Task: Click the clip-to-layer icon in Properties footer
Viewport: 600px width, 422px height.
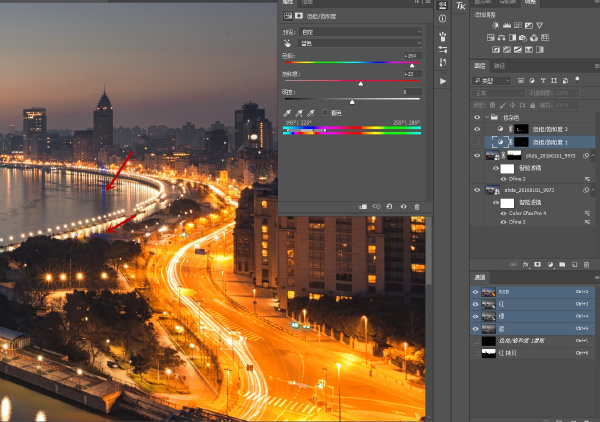Action: coord(363,207)
